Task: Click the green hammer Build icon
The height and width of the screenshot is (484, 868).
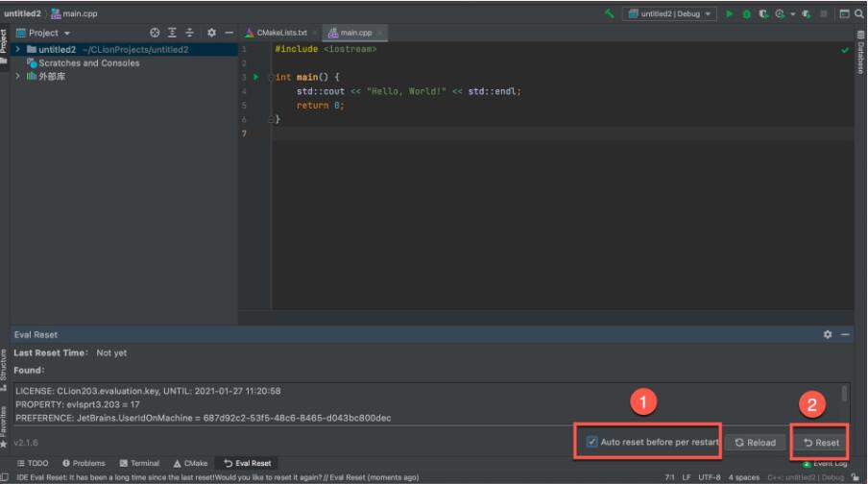Action: coord(610,13)
